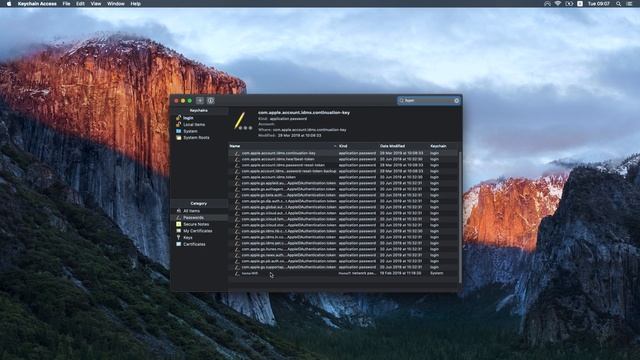Select the password-reset-token-backup row

pyautogui.click(x=343, y=171)
